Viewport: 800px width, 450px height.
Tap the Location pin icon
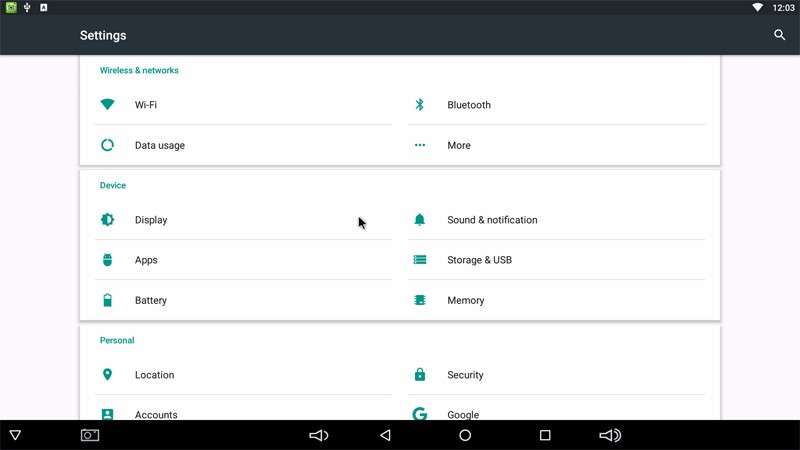108,375
